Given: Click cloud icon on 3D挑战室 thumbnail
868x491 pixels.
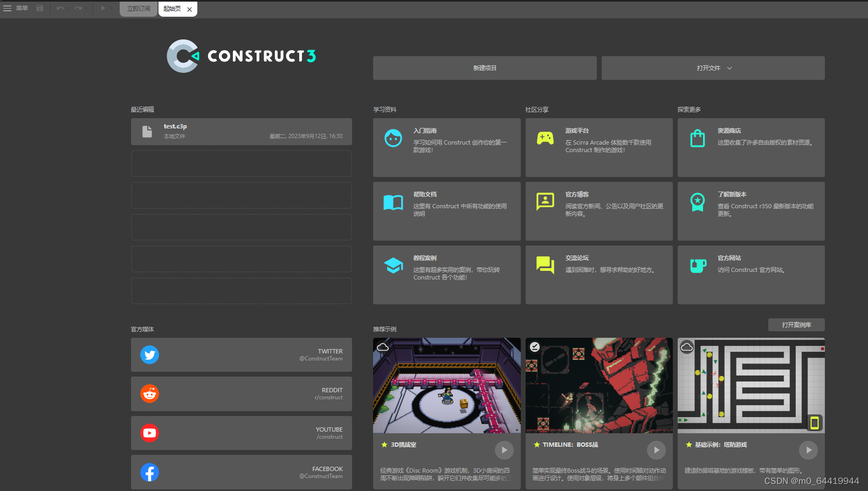Looking at the screenshot, I should [x=383, y=347].
